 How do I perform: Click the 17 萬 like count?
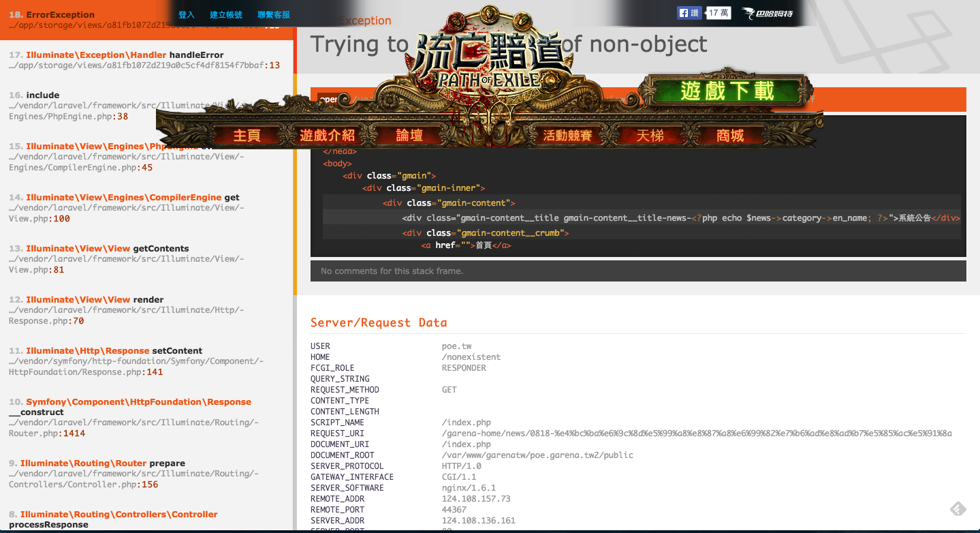[x=718, y=13]
